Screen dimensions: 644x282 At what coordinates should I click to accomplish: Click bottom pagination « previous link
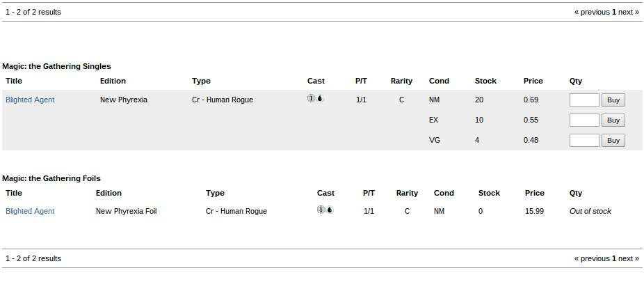tap(592, 258)
